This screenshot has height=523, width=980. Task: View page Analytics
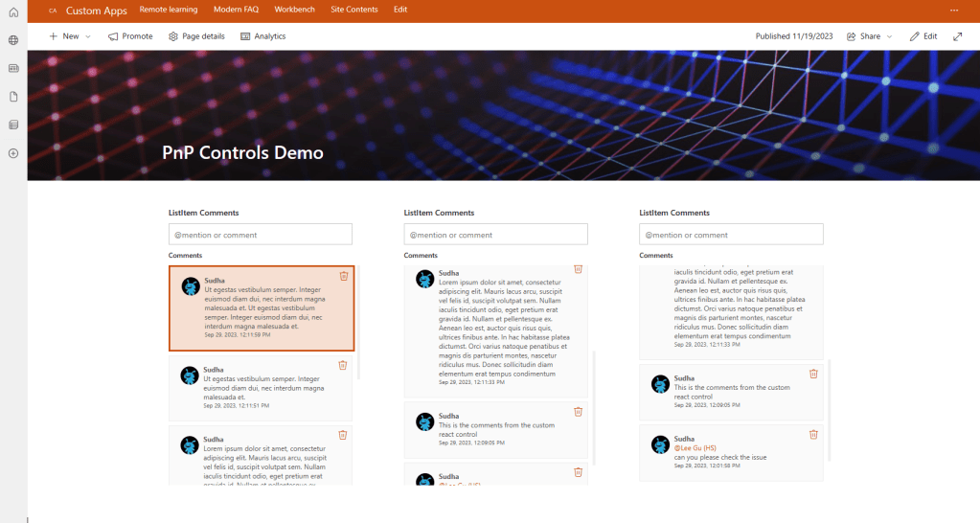pyautogui.click(x=263, y=36)
